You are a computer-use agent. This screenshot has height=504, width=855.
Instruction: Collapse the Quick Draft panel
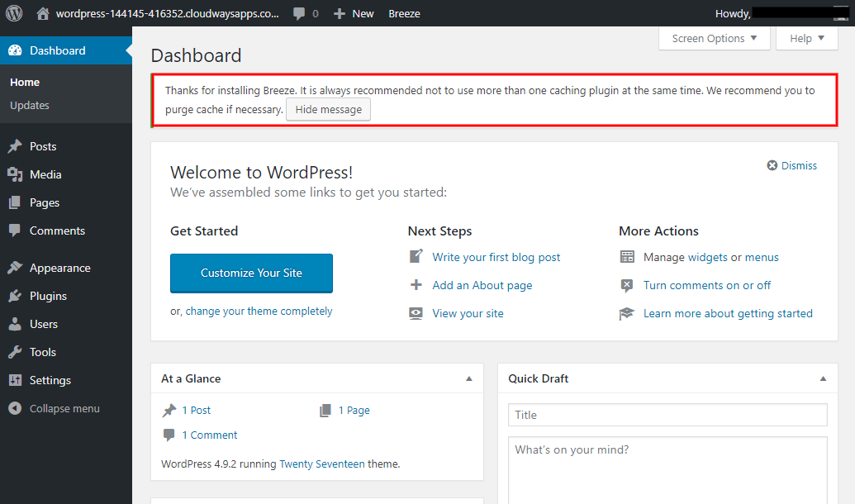[x=824, y=378]
